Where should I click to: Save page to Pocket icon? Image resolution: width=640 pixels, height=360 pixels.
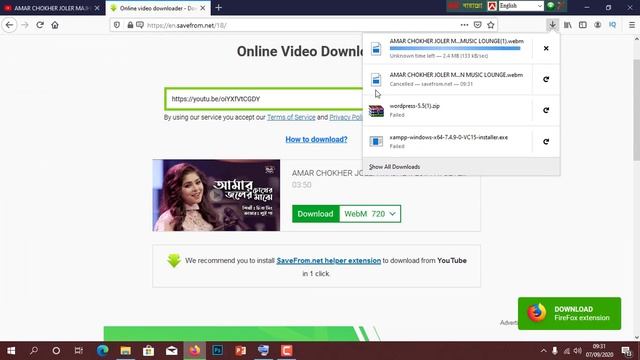coord(478,25)
